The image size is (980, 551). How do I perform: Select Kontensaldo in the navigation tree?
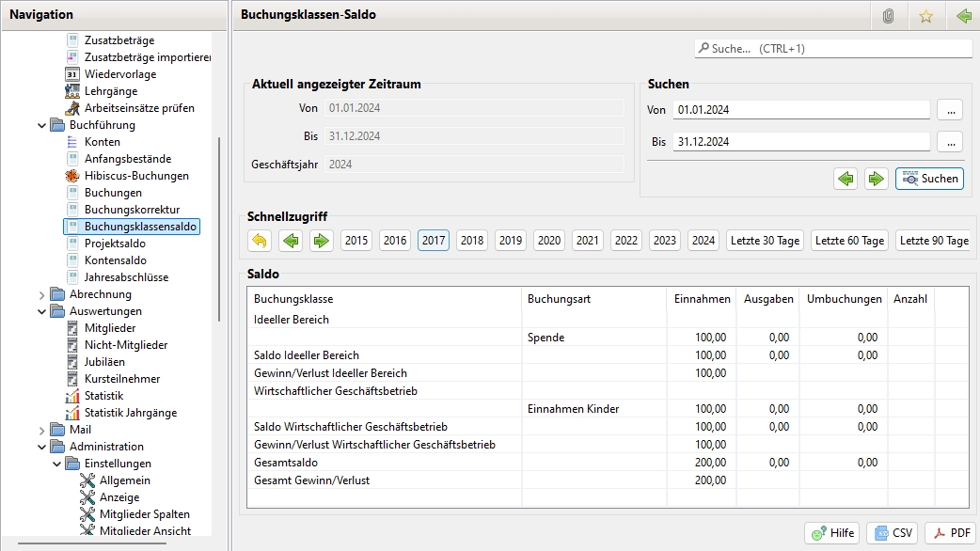pyautogui.click(x=115, y=260)
